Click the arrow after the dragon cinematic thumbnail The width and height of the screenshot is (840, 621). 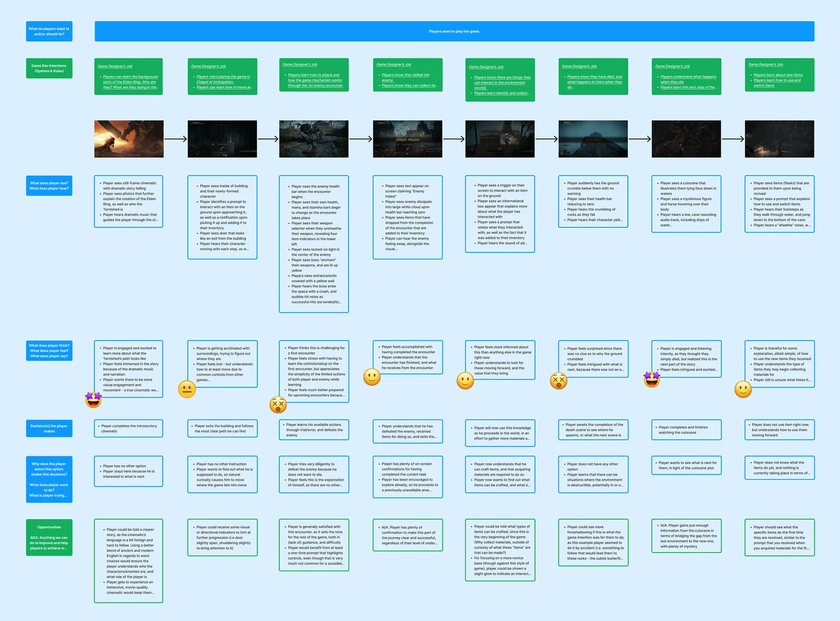coord(175,139)
